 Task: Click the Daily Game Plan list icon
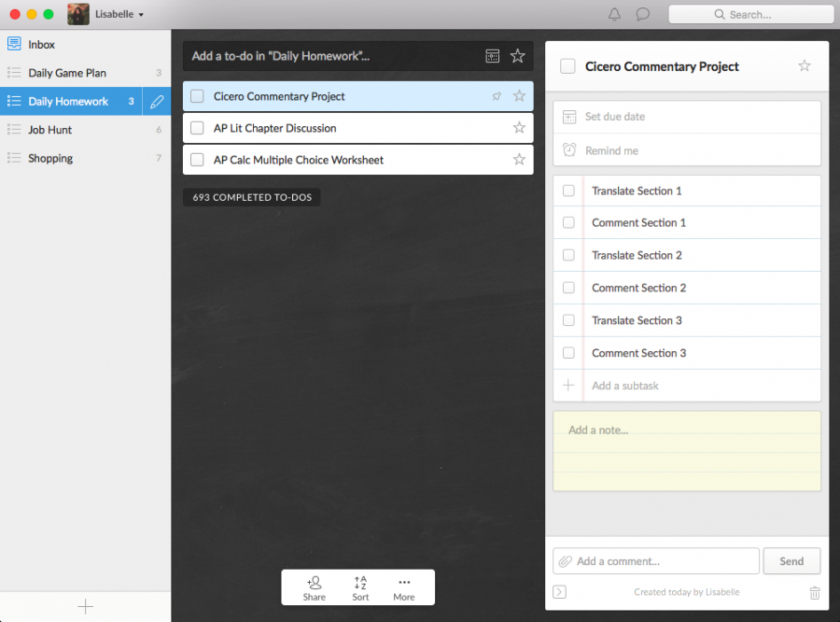[x=14, y=73]
